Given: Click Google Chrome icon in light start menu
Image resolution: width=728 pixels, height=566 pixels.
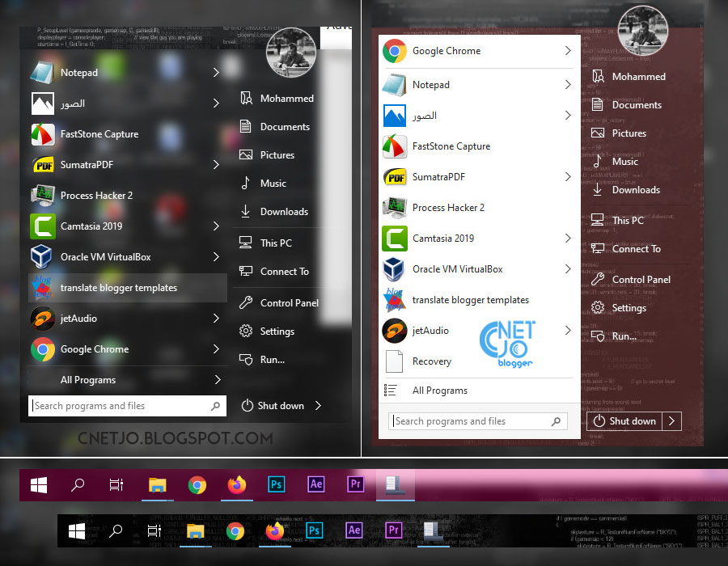Looking at the screenshot, I should 395,51.
